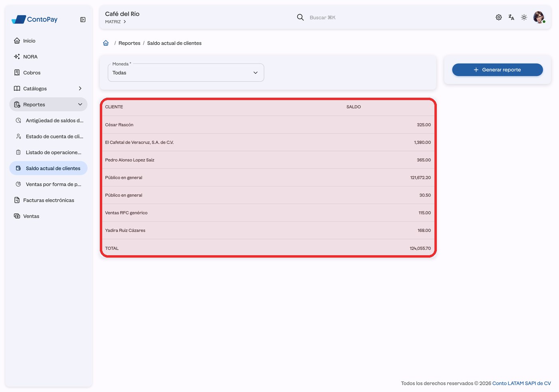
Task: Click Reportes breadcrumb link
Action: point(129,43)
